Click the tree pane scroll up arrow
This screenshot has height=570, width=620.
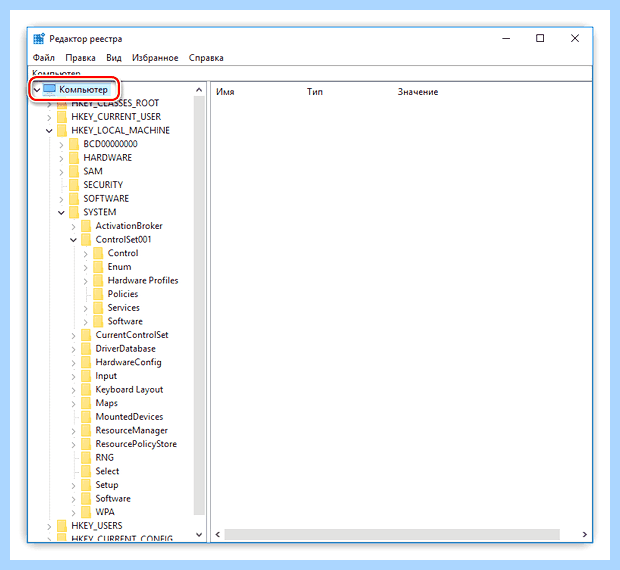199,90
